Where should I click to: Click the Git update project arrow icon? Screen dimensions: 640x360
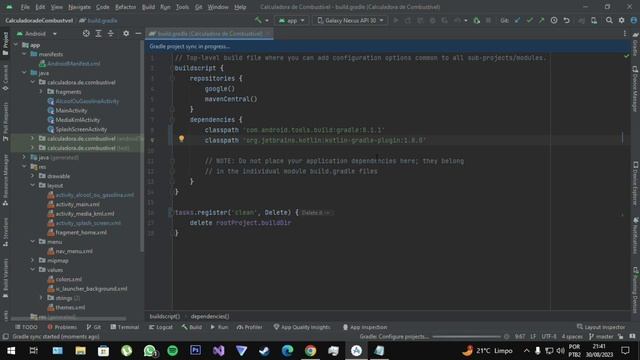coord(517,20)
